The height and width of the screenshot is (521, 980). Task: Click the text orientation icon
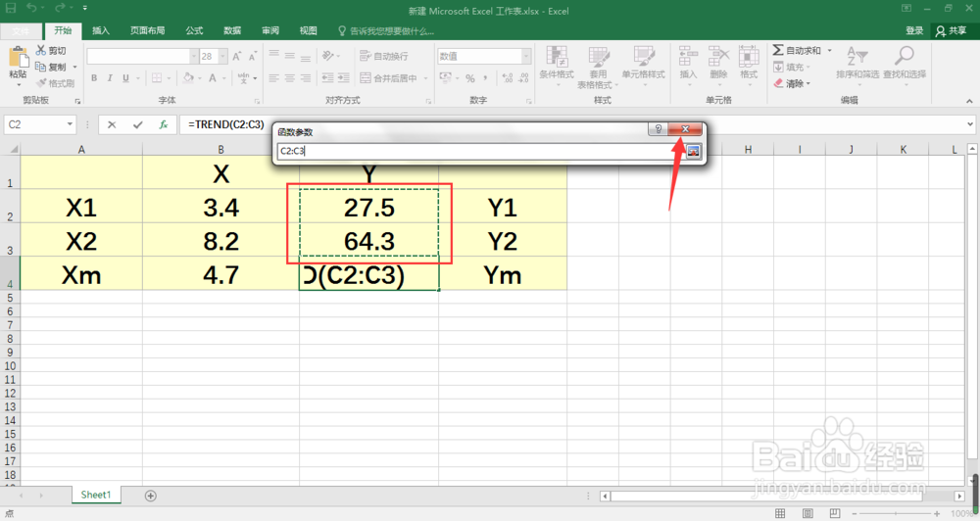328,56
